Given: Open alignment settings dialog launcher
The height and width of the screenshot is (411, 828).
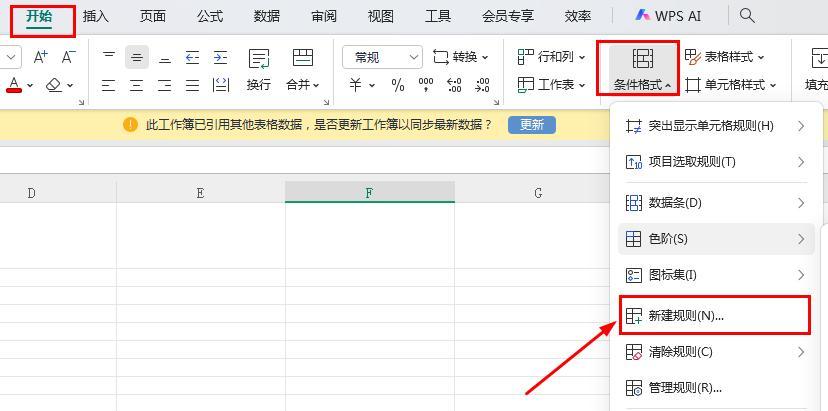Looking at the screenshot, I should point(326,102).
